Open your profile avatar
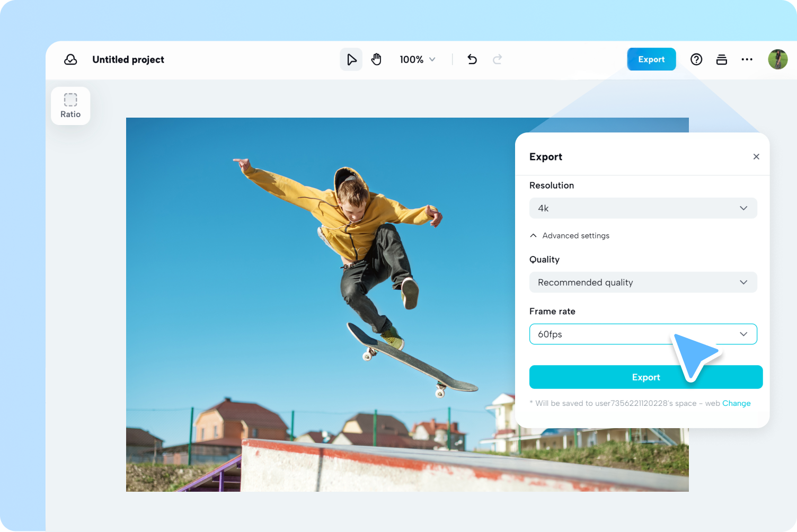797x532 pixels. coord(778,59)
